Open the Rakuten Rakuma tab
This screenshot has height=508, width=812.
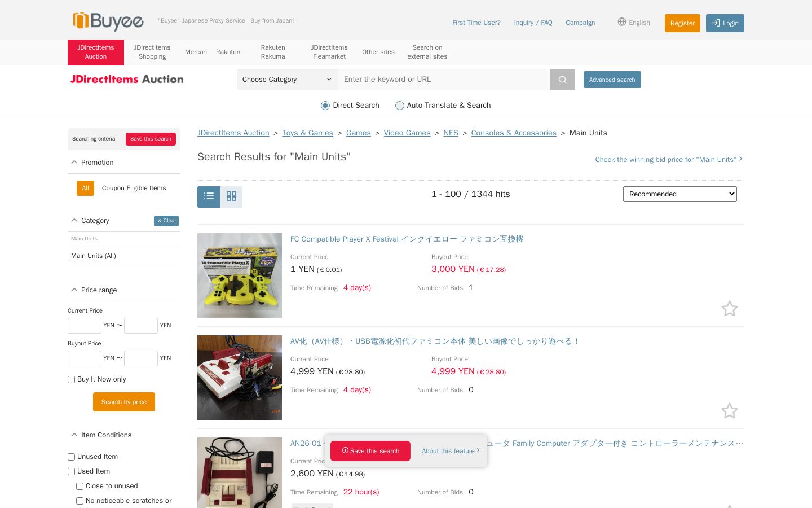[273, 52]
